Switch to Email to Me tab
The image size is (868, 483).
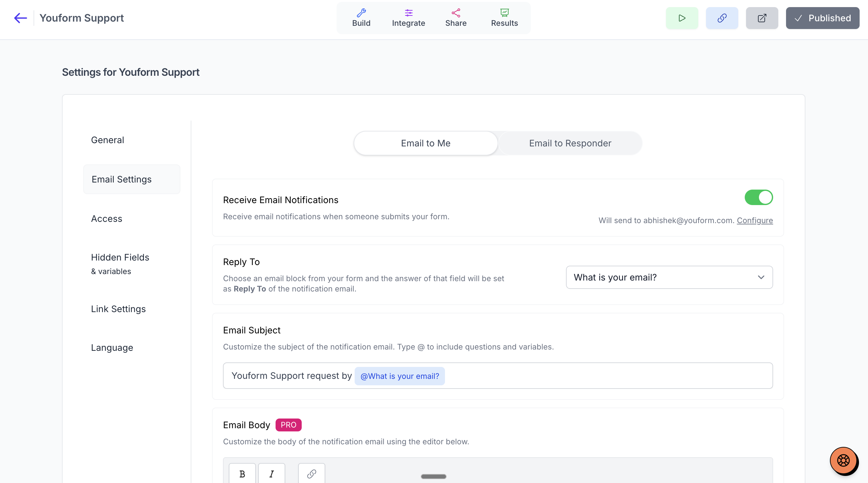(426, 143)
